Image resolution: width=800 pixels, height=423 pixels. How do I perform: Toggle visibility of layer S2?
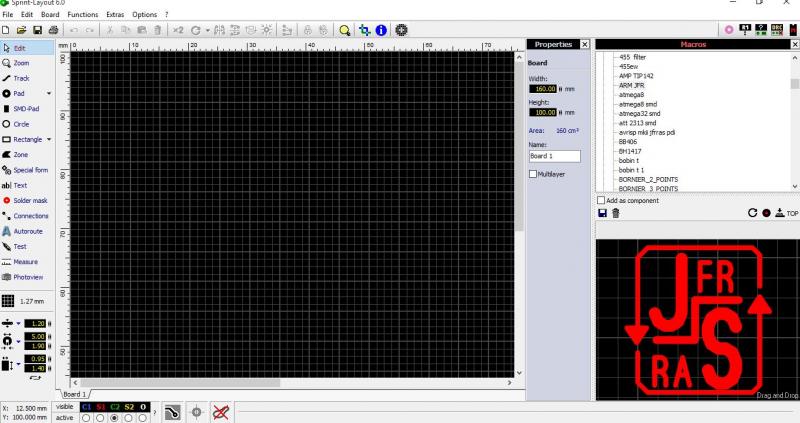click(129, 407)
